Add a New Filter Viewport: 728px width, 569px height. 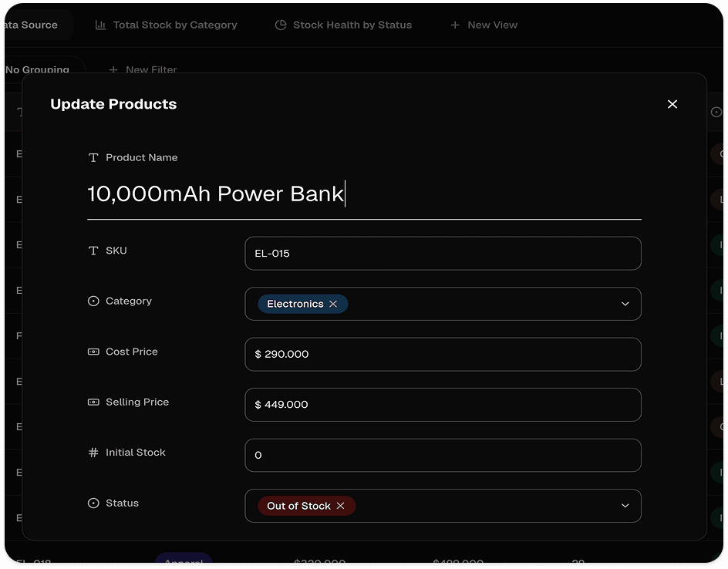coord(143,69)
